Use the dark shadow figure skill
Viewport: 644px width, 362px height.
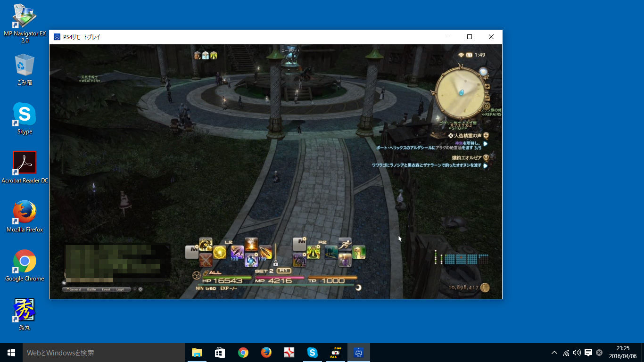point(299,260)
